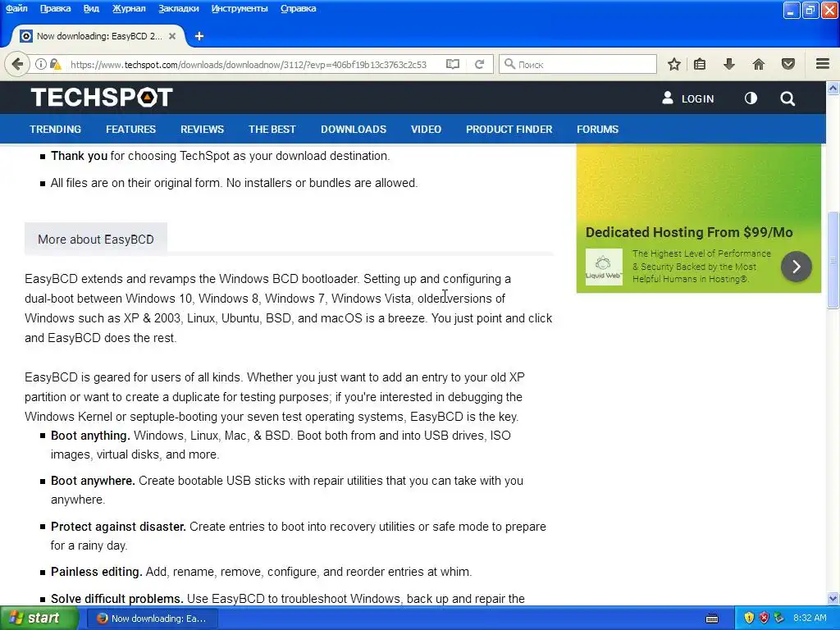840x630 pixels.
Task: Click the 'Painless editing.' bold text
Action: (97, 572)
